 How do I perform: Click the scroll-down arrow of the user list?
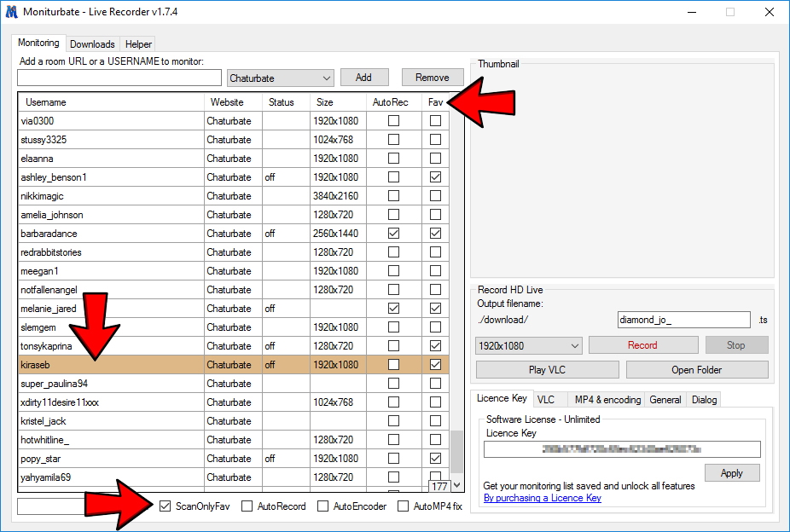456,485
